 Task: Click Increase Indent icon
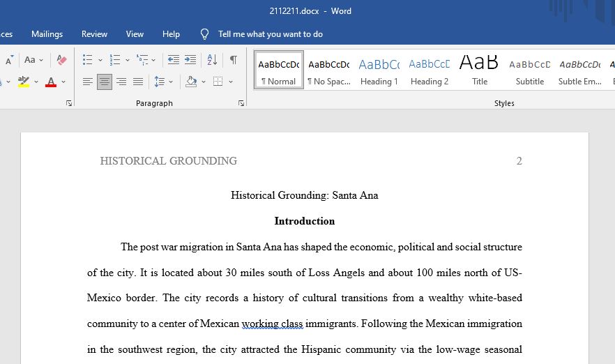coord(190,60)
